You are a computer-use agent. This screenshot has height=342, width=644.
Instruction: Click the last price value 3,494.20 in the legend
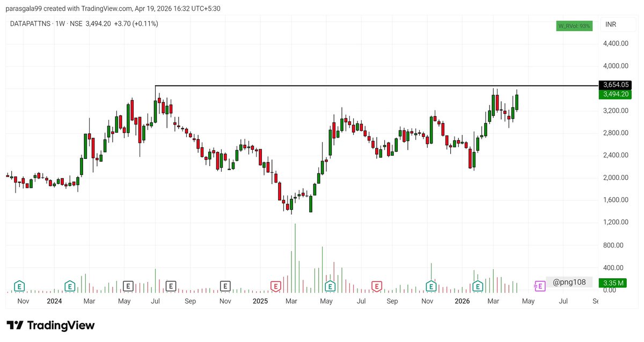[x=98, y=24]
